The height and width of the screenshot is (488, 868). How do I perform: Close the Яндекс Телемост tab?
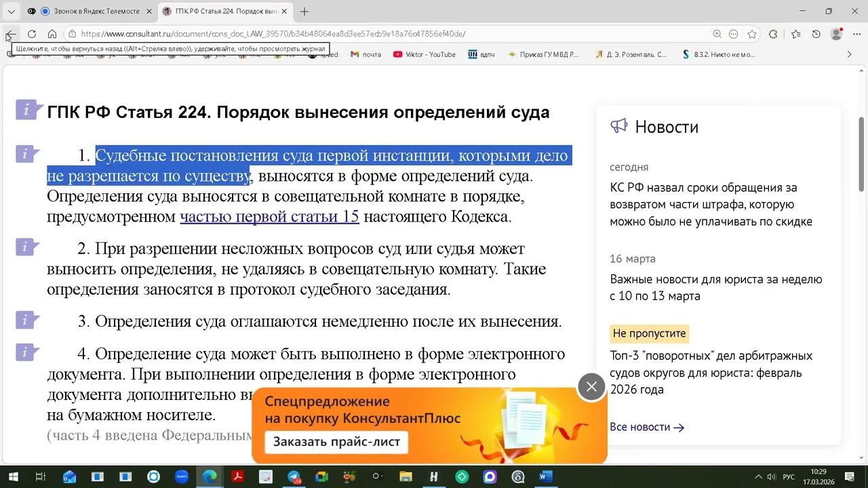coord(149,12)
